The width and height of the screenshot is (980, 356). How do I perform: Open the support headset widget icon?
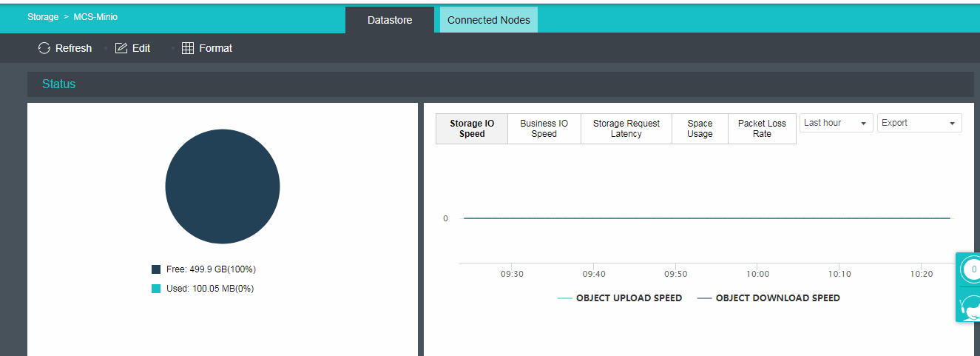(969, 305)
